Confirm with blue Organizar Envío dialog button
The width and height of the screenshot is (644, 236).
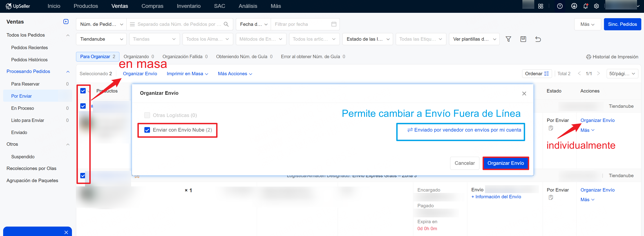(505, 163)
